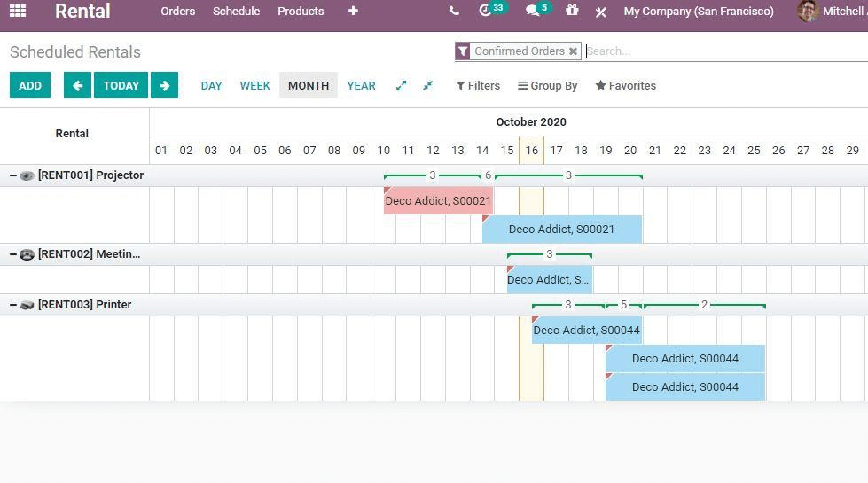Screen dimensions: 868x483
Task: Jump to TODAY in the schedule
Action: point(121,86)
